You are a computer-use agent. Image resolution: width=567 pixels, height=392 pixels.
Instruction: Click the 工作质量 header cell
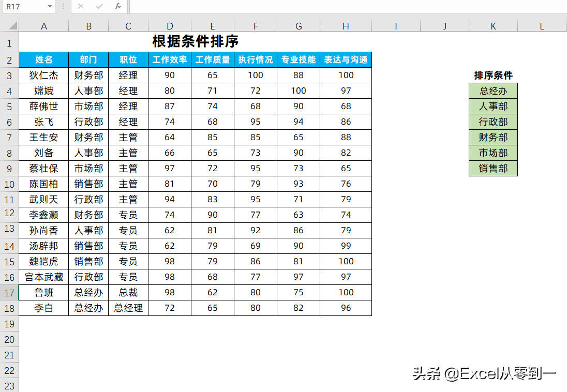(x=213, y=59)
